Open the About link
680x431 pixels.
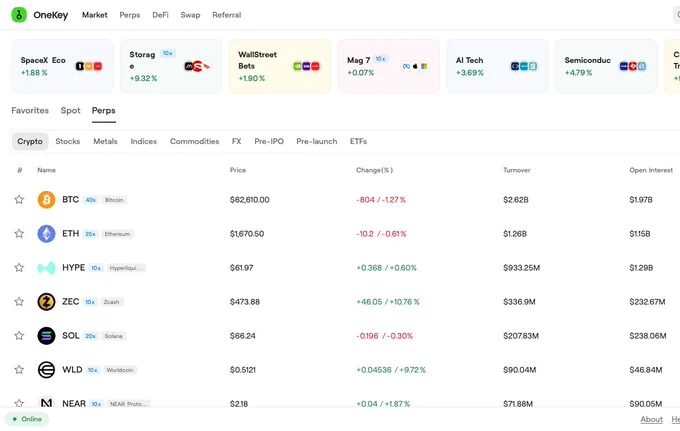click(651, 419)
